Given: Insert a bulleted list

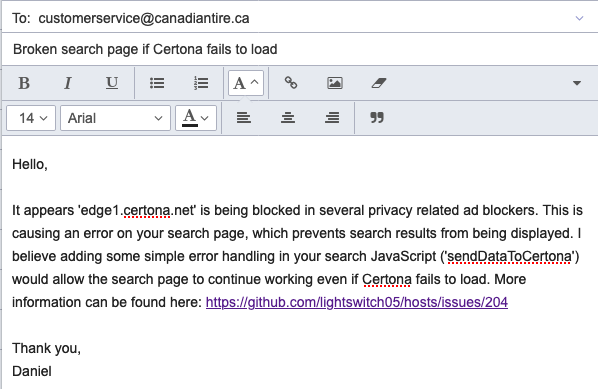Looking at the screenshot, I should pyautogui.click(x=157, y=83).
